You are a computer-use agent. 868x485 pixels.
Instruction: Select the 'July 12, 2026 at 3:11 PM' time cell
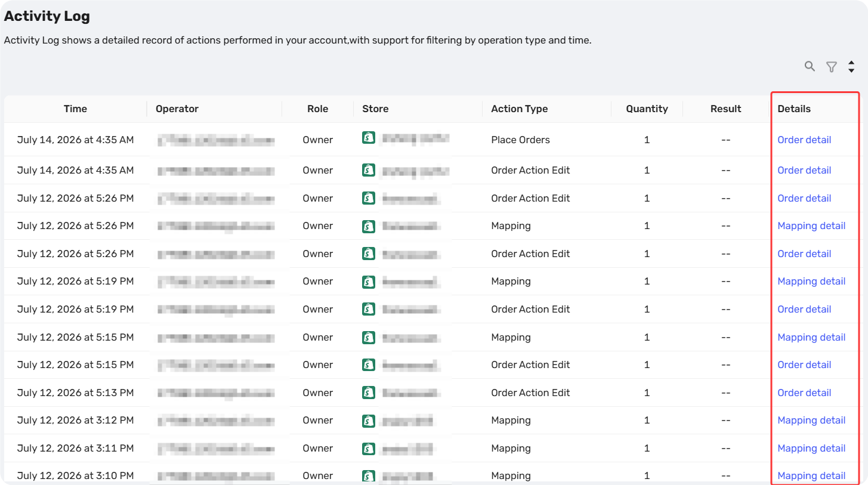click(75, 448)
